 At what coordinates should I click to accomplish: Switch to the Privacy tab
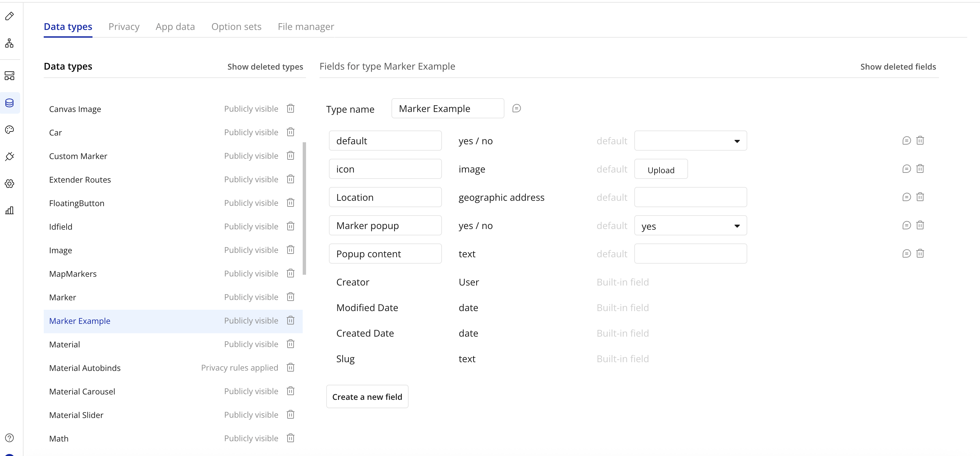(x=124, y=27)
